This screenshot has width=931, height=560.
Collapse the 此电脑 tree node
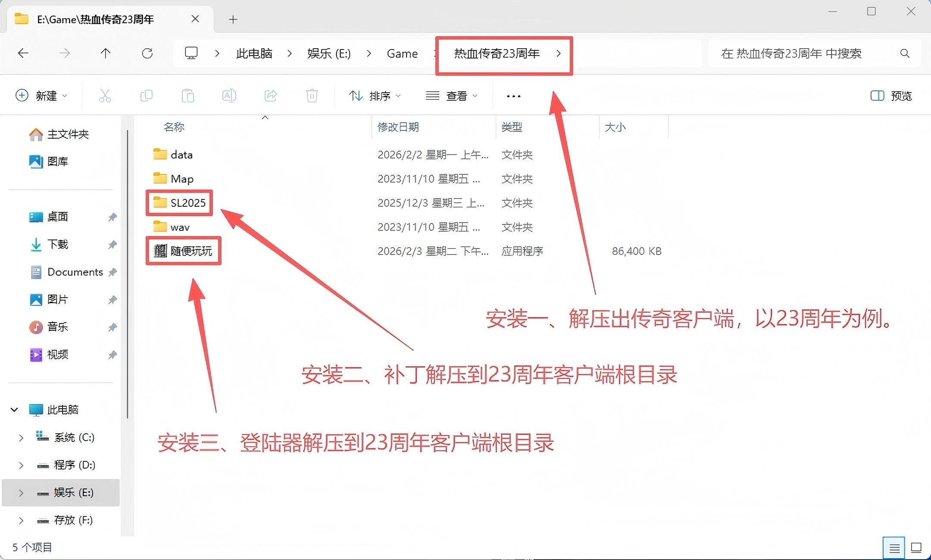tap(15, 410)
